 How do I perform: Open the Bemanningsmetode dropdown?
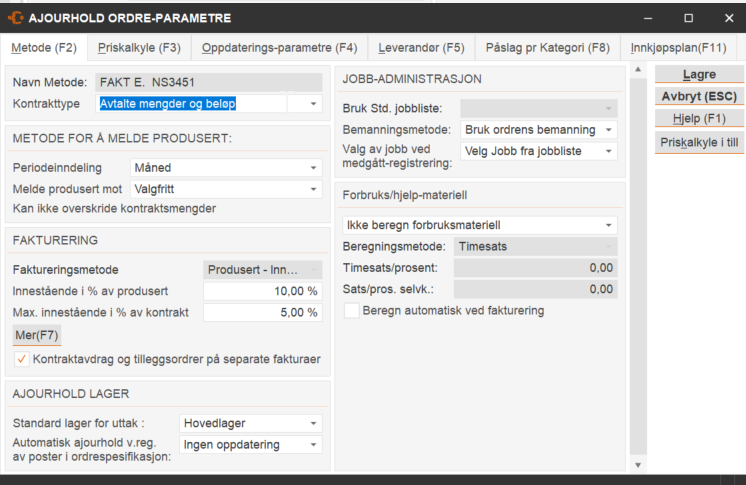tap(608, 130)
